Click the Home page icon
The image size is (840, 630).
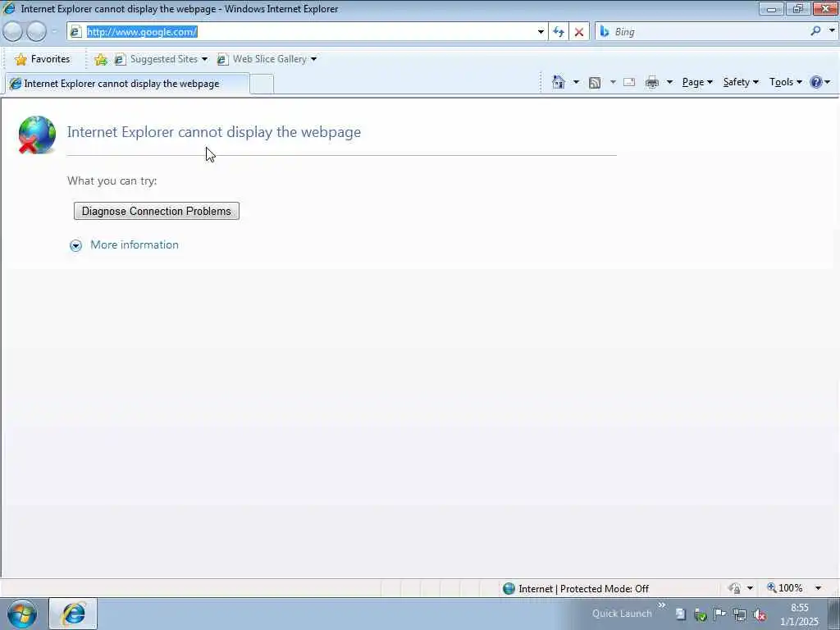[x=558, y=82]
